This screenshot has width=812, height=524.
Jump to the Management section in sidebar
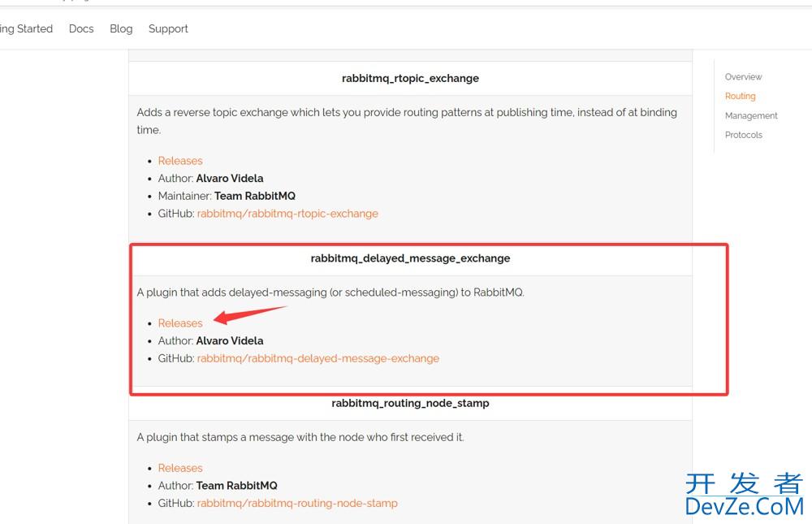751,115
